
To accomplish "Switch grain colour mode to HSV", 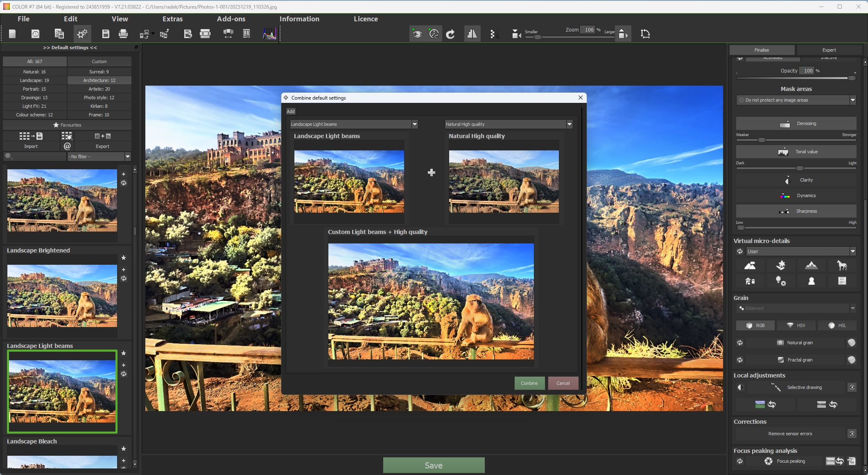I will click(x=796, y=325).
